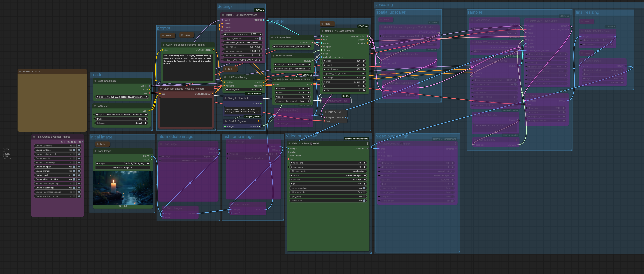Toggle the save_metadata switch in Video Combine

[364, 188]
